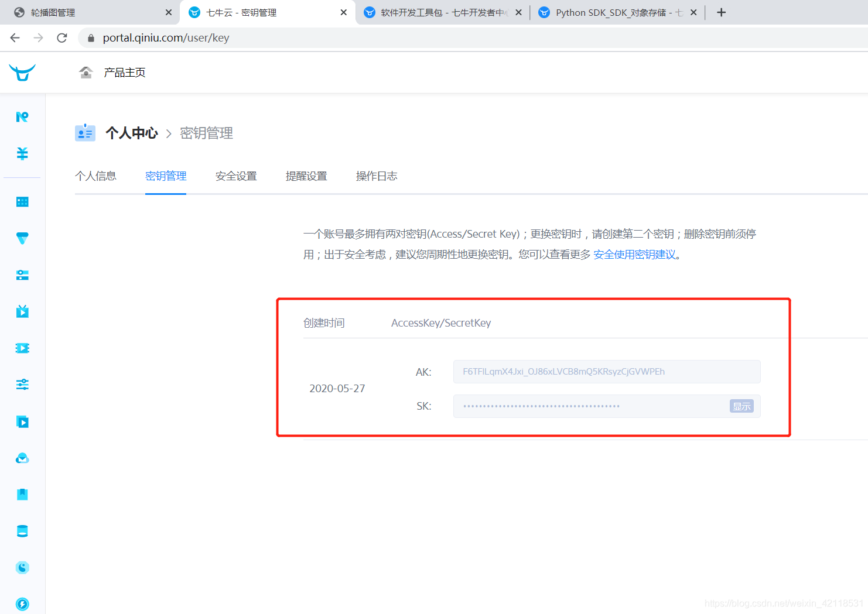Open a new browser tab
This screenshot has width=868, height=614.
[722, 12]
